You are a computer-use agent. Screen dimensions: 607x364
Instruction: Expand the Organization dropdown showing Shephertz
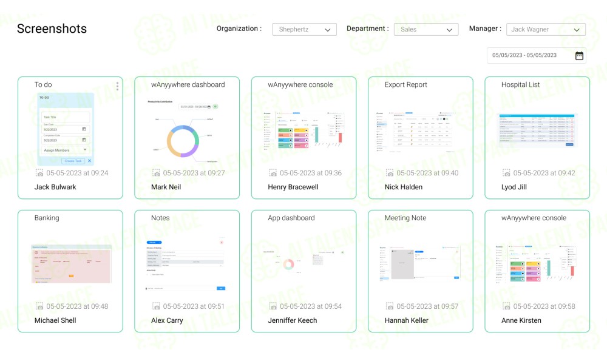pos(304,29)
